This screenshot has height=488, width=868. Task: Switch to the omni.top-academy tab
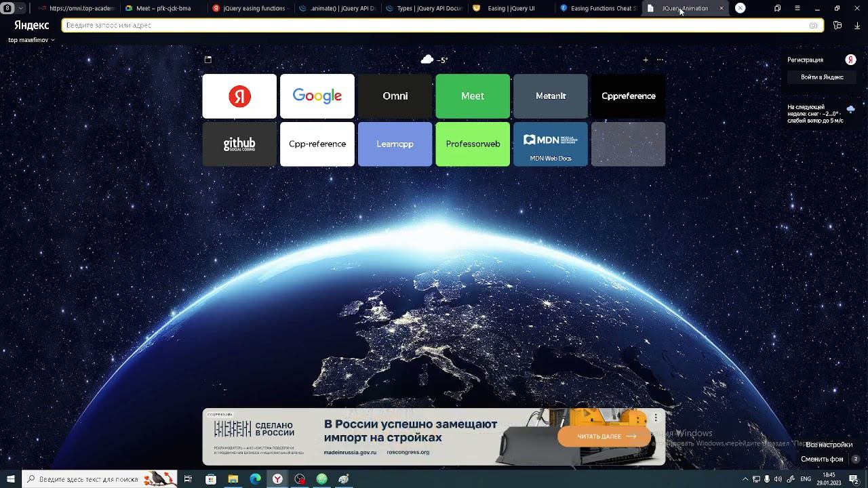(77, 8)
